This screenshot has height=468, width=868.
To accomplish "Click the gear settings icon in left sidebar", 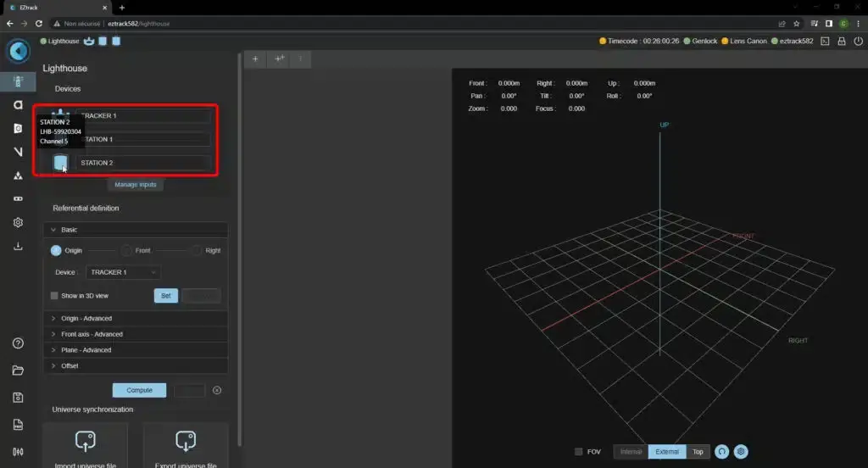I will click(18, 222).
